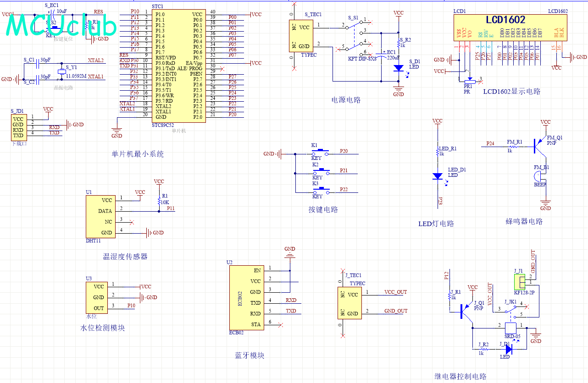The height and width of the screenshot is (383, 588).
Task: Click the U3 water level module block
Action: coord(97,297)
